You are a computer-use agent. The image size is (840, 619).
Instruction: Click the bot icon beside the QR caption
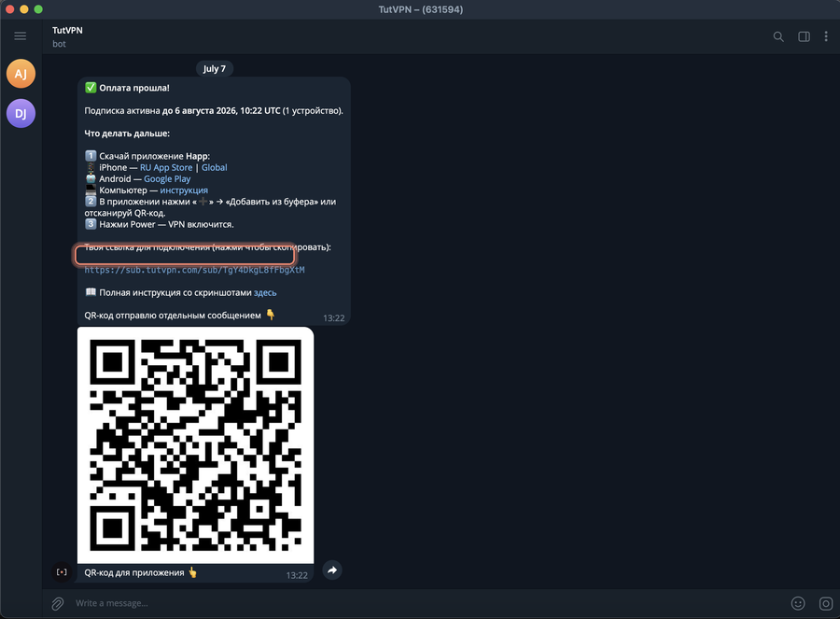63,571
